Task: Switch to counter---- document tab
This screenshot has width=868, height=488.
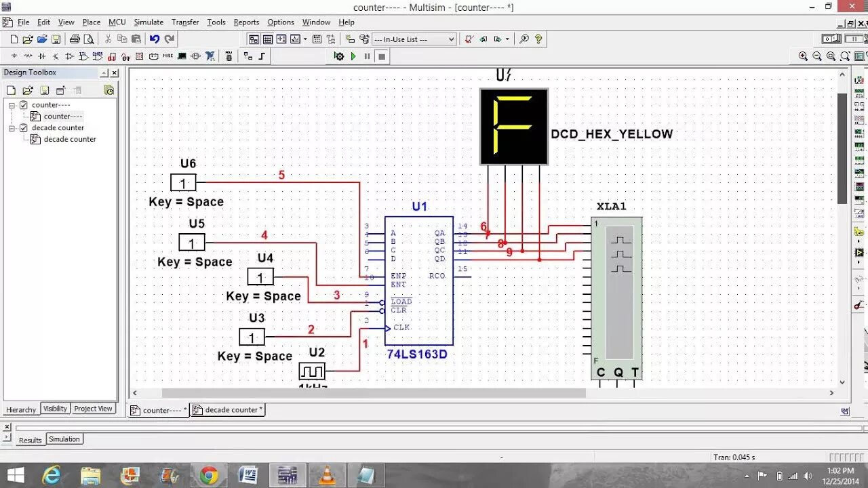Action: (x=159, y=410)
